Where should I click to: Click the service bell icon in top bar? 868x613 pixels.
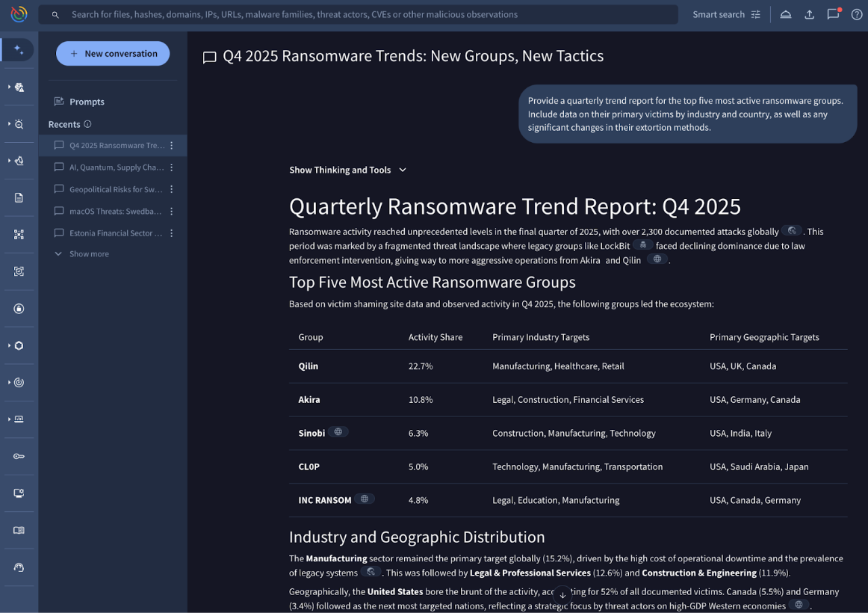pos(786,15)
